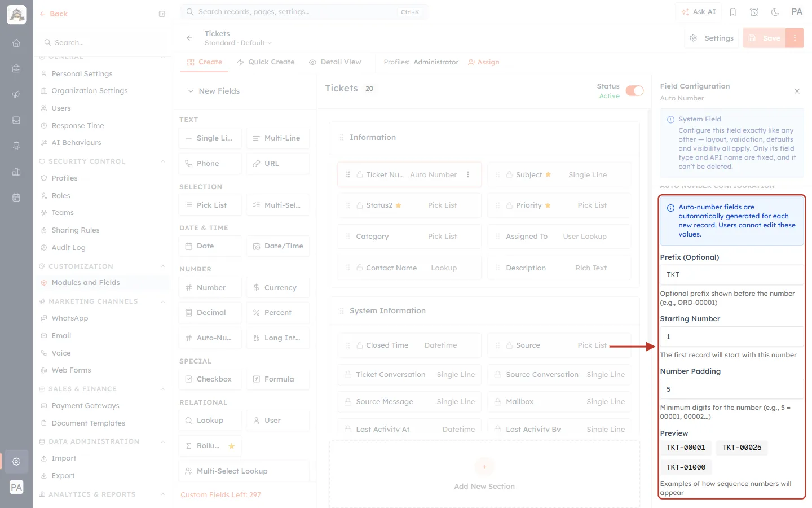Screen dimensions: 812x508
Task: Collapse the New Fields section
Action: tap(191, 91)
